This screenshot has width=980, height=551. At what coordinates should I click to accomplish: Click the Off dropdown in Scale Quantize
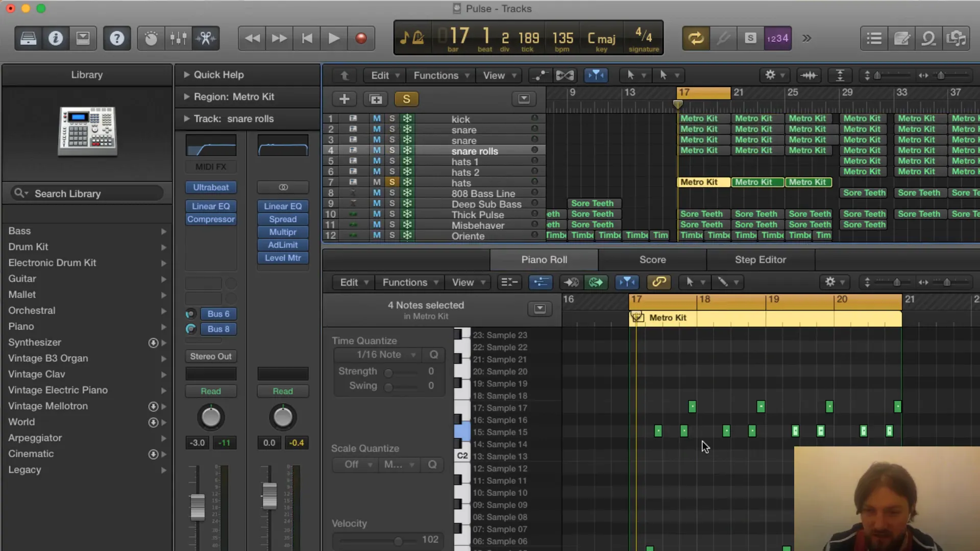[353, 464]
